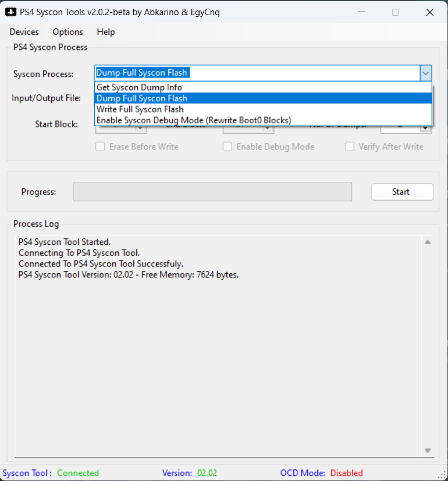Close the PS4 Syscon Tools window
The height and width of the screenshot is (481, 448).
[x=430, y=12]
